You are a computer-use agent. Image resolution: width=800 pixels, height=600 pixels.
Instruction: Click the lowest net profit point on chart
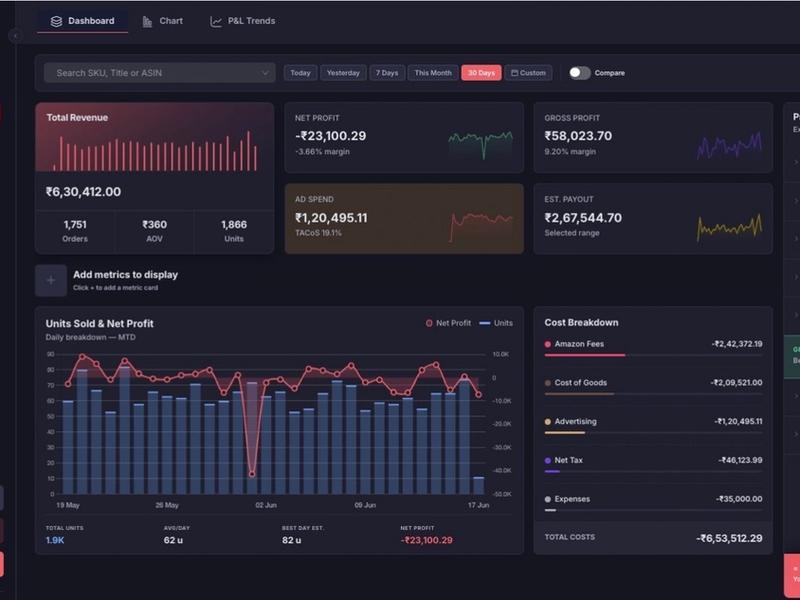coord(252,474)
